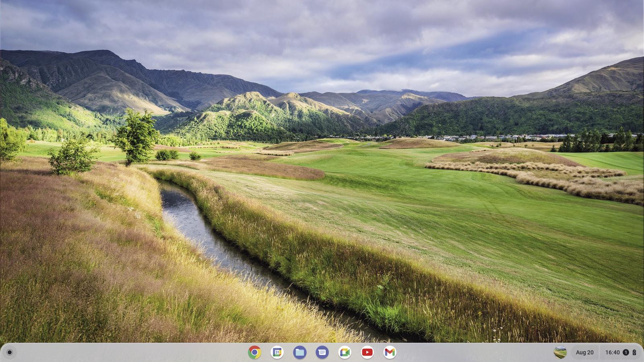Open the Files app on the shelf
The image size is (644, 362).
(x=299, y=352)
